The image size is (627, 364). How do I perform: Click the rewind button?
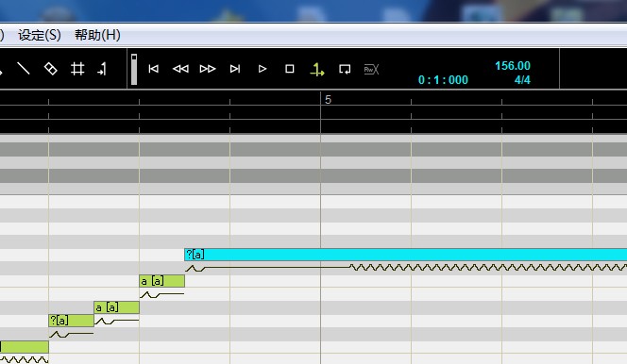point(180,69)
